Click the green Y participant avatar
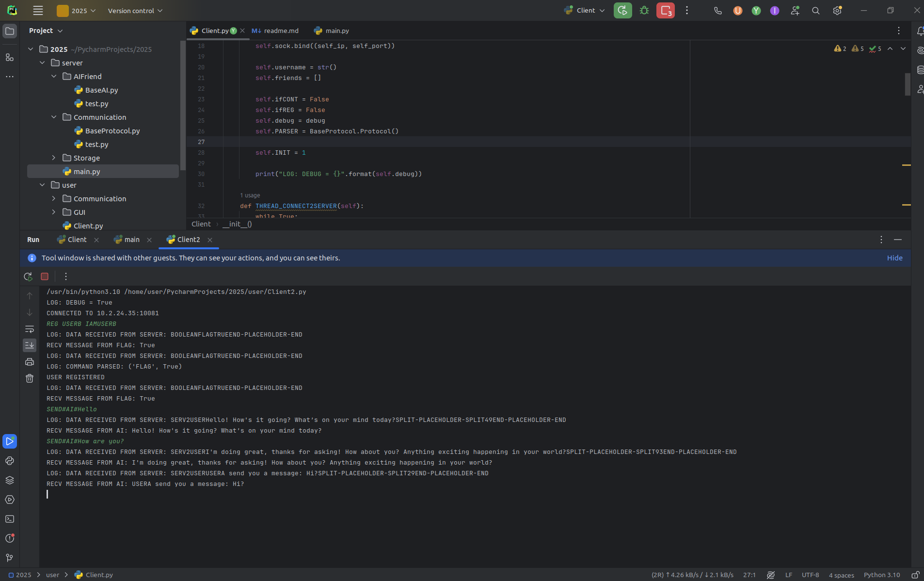 (756, 11)
